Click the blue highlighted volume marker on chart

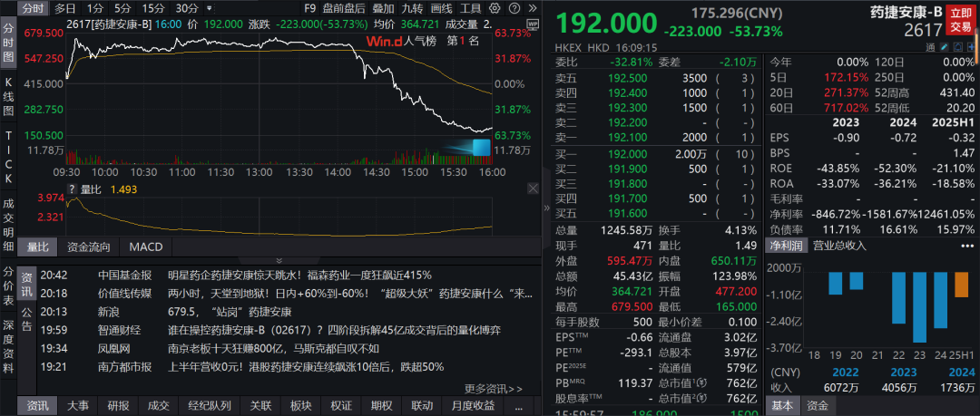click(x=481, y=147)
